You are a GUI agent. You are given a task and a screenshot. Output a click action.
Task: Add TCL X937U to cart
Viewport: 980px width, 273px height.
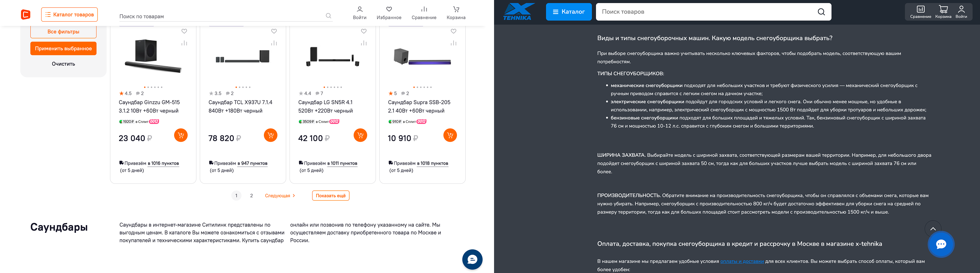click(271, 135)
